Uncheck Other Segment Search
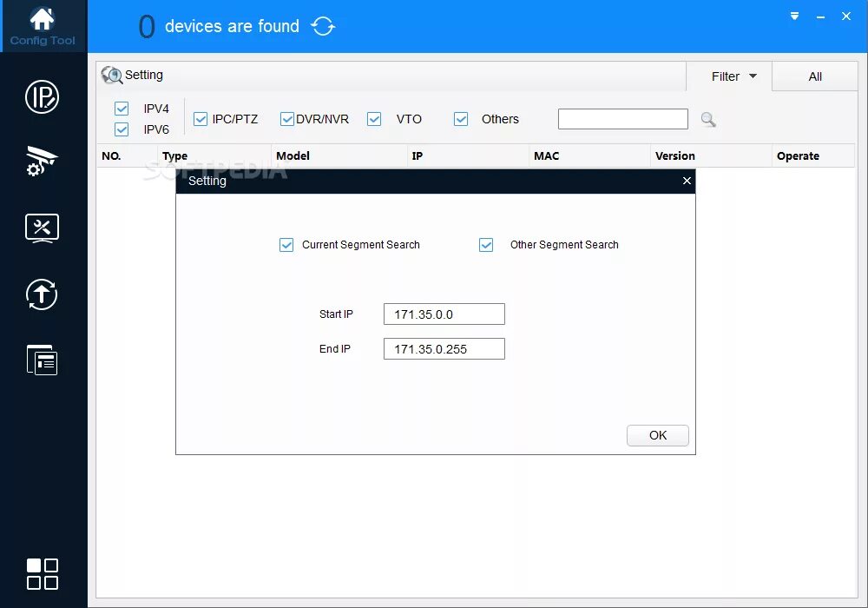The image size is (868, 608). [486, 245]
